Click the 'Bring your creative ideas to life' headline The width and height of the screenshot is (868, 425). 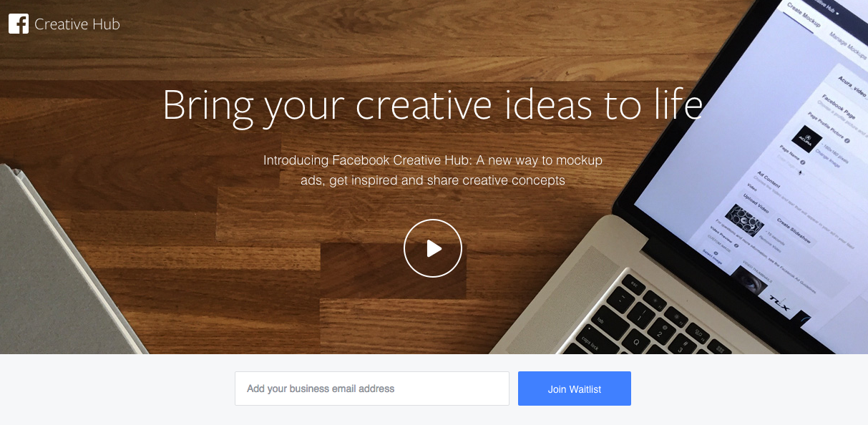point(432,104)
